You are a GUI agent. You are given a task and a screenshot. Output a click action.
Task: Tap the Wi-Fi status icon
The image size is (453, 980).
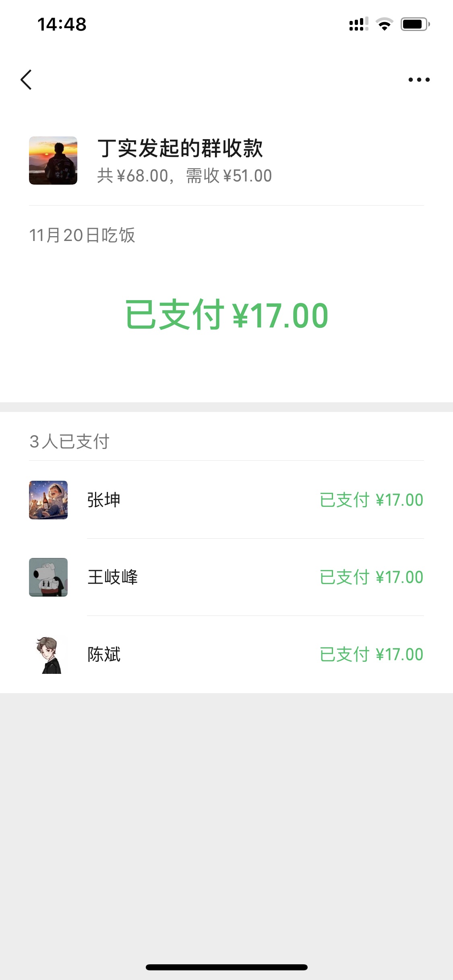[384, 24]
